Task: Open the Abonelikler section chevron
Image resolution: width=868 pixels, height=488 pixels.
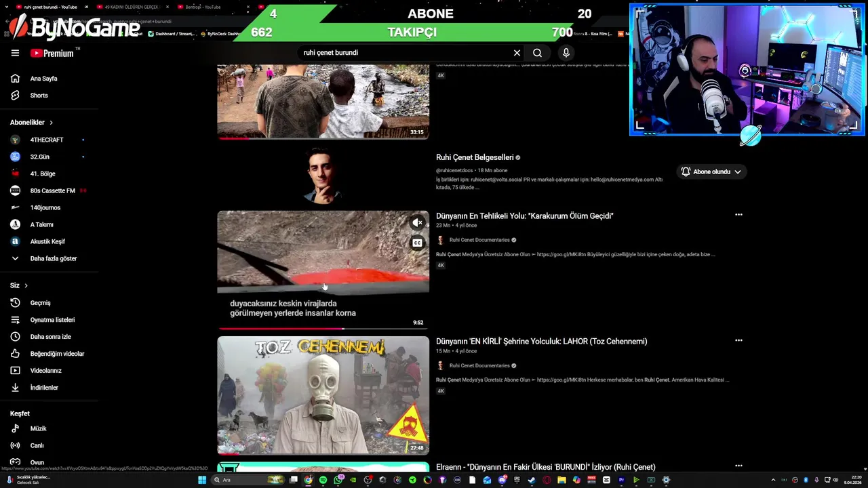Action: (x=51, y=123)
